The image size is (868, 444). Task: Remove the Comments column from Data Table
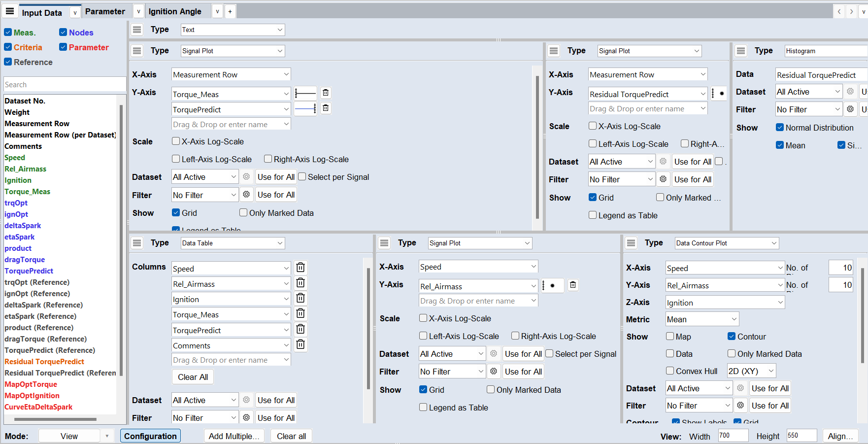click(x=300, y=344)
